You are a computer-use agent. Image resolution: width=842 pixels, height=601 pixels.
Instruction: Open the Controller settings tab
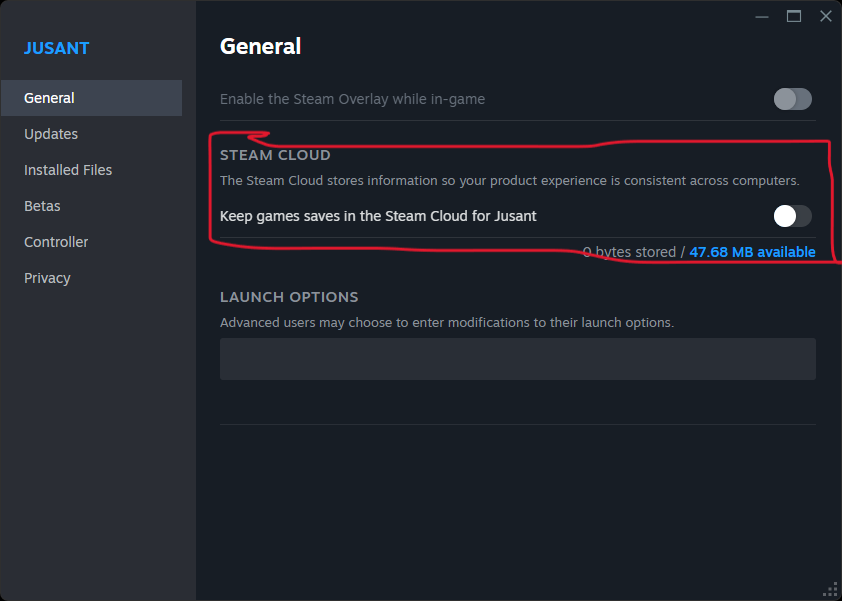click(x=56, y=242)
